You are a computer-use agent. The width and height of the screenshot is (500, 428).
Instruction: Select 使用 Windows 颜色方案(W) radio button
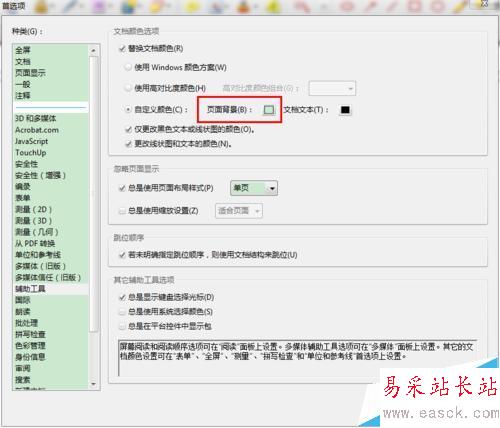[128, 68]
